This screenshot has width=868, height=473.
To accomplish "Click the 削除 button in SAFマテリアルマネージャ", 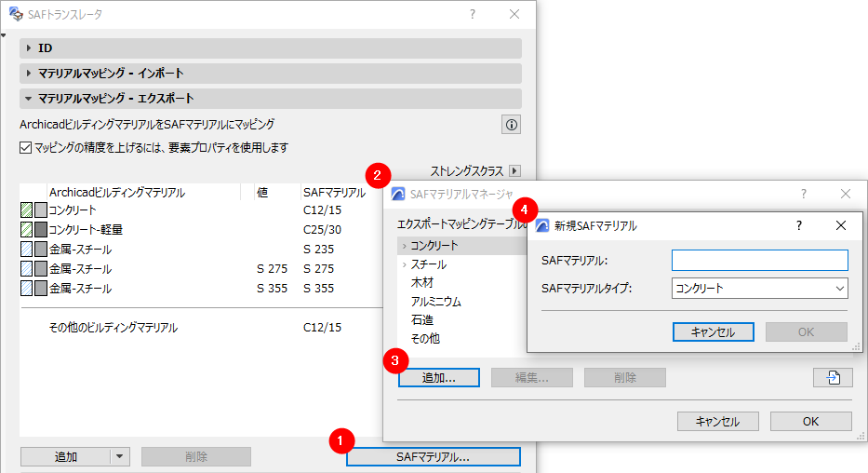I will coord(625,378).
